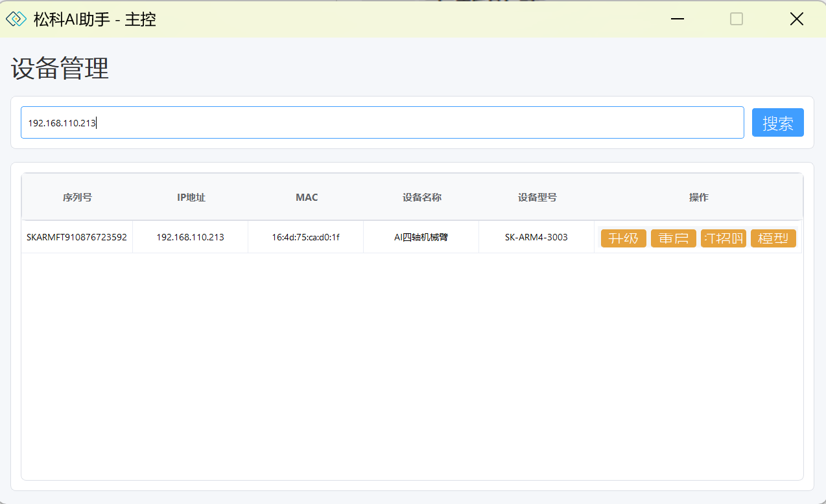Click the 设备型号 column header
The image size is (826, 504).
(537, 198)
